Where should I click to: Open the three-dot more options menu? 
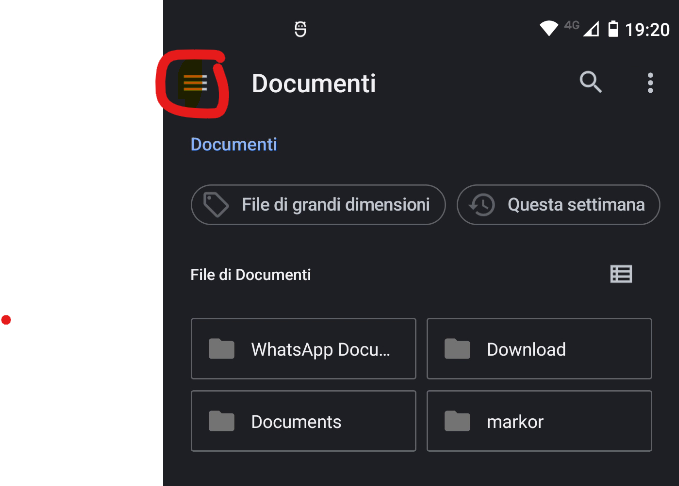650,83
